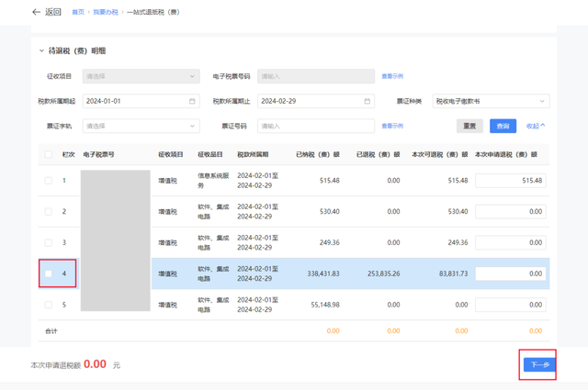Open the 征收项目 dropdown
This screenshot has width=588, height=390.
pos(141,76)
